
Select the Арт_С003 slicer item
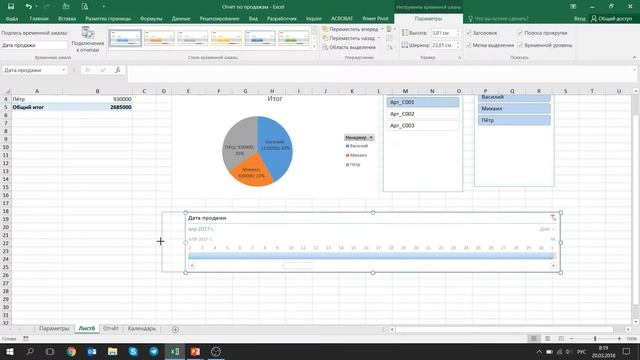[x=423, y=125]
